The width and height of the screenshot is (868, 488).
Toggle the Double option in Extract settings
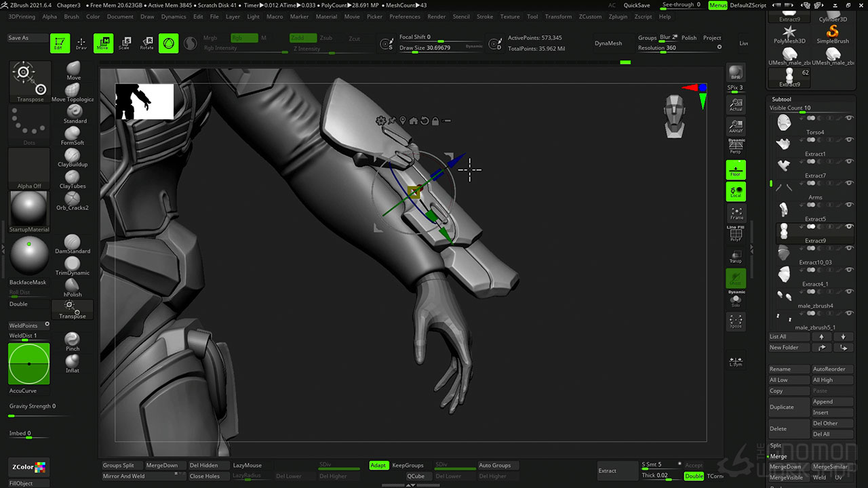pos(694,476)
